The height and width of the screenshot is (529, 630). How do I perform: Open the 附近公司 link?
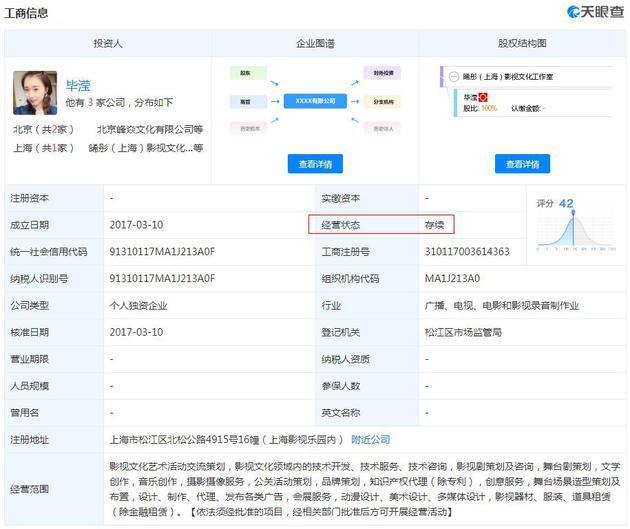[x=370, y=439]
